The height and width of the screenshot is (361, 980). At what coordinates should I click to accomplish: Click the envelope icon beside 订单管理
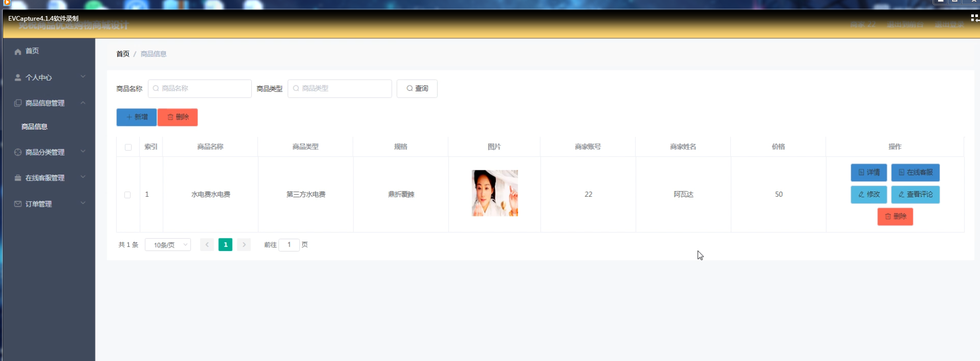(x=18, y=204)
